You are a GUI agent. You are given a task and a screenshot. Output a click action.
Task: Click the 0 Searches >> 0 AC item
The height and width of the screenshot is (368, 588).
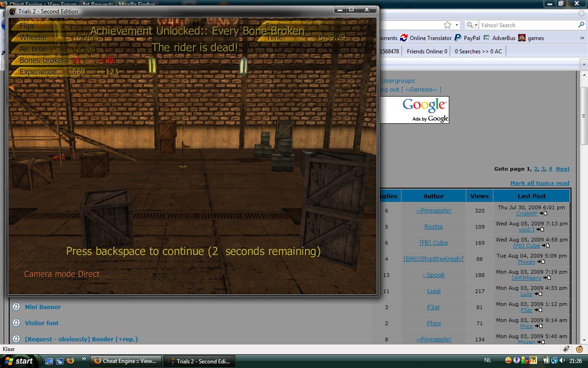pyautogui.click(x=478, y=51)
